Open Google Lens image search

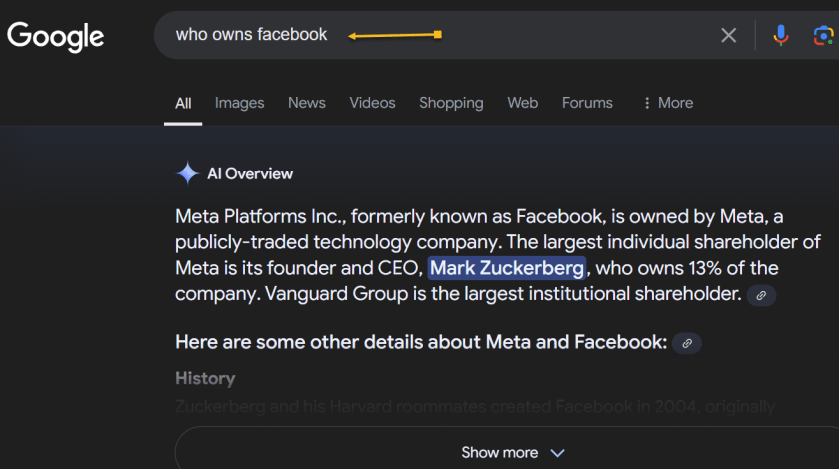823,36
